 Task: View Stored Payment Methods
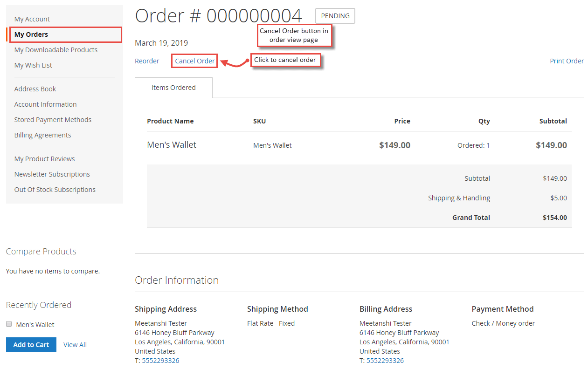53,119
